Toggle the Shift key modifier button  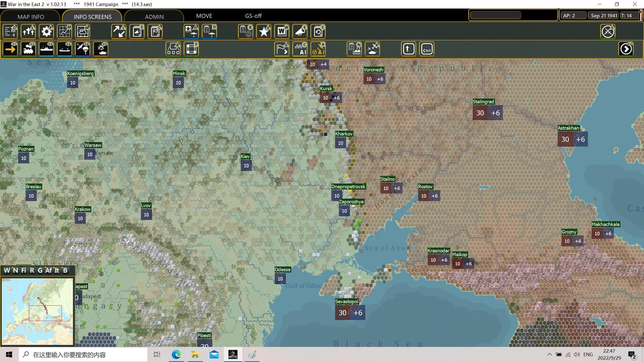click(409, 49)
